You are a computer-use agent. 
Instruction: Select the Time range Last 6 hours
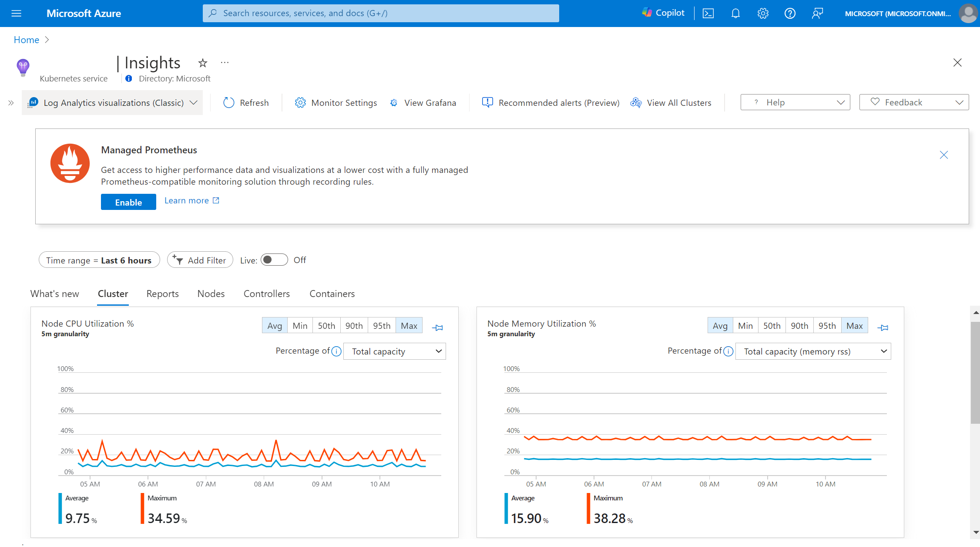99,260
